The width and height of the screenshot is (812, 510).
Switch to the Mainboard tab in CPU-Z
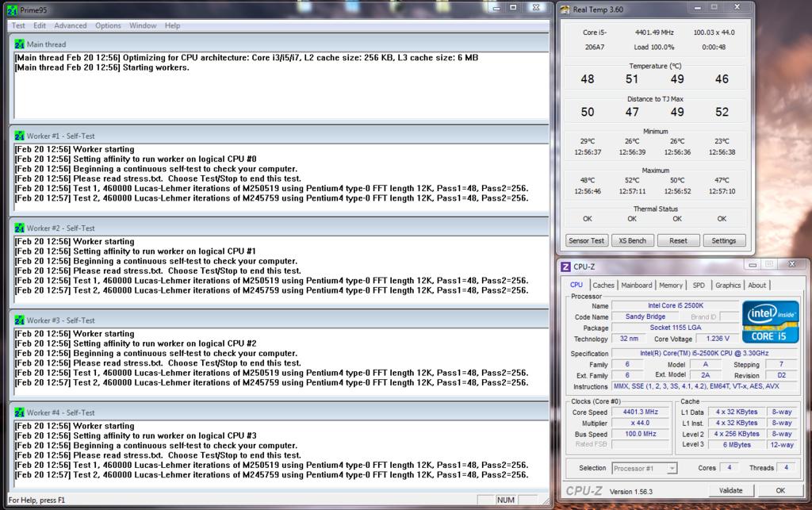tap(637, 286)
